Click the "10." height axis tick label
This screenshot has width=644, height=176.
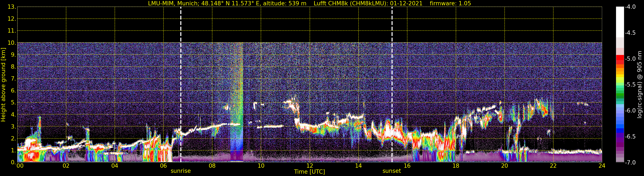12,43
